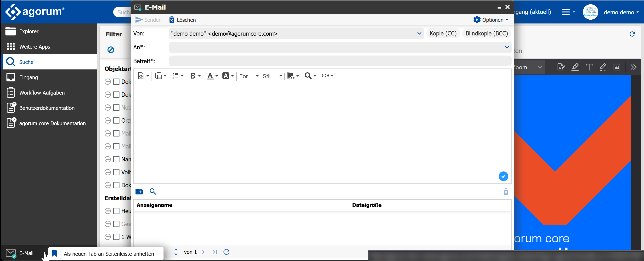The image size is (644, 261).
Task: Click the blue checkmark circle in editor
Action: (x=503, y=176)
